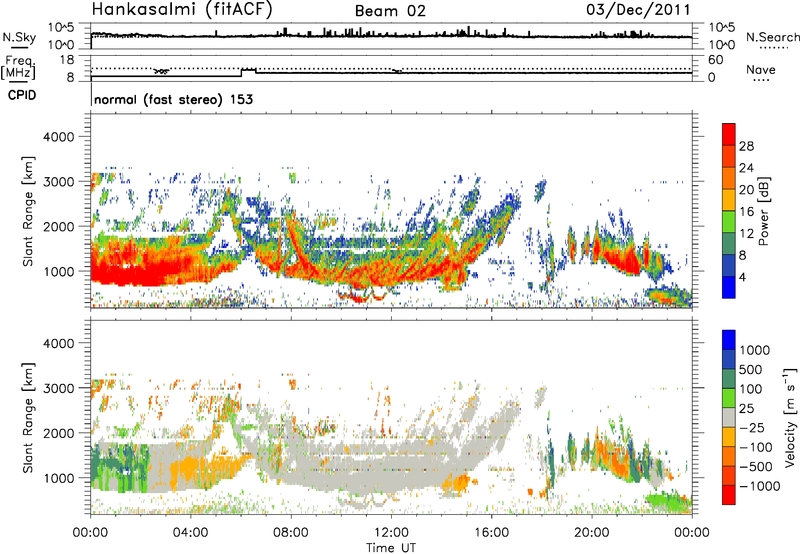Select the "60" tick right of frequency panel

pos(715,60)
